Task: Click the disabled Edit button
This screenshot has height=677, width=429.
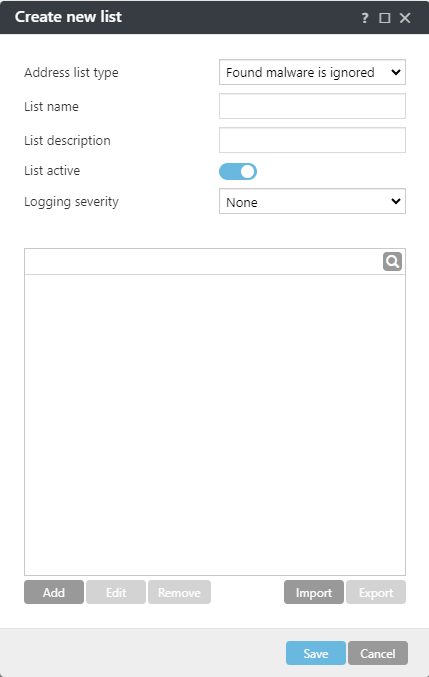Action: pyautogui.click(x=116, y=592)
